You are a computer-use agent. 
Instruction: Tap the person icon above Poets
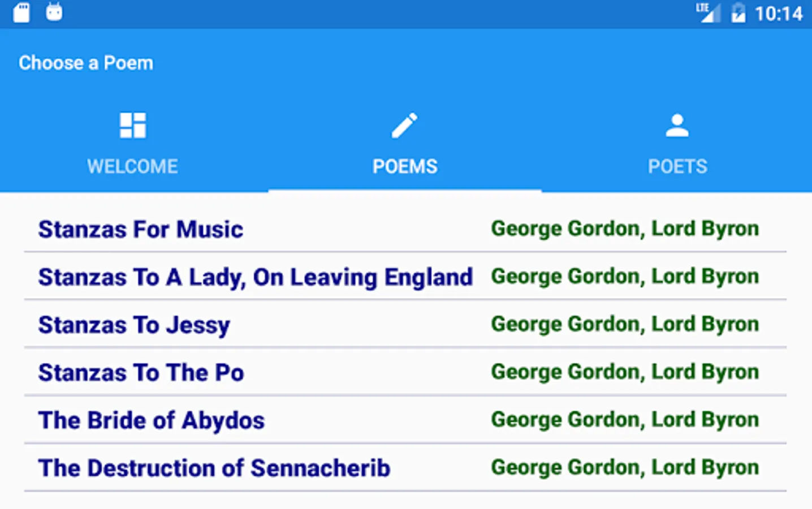[677, 126]
